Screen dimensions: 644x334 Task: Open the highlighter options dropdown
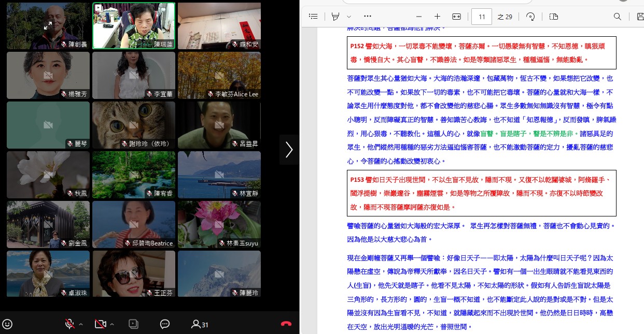click(349, 17)
